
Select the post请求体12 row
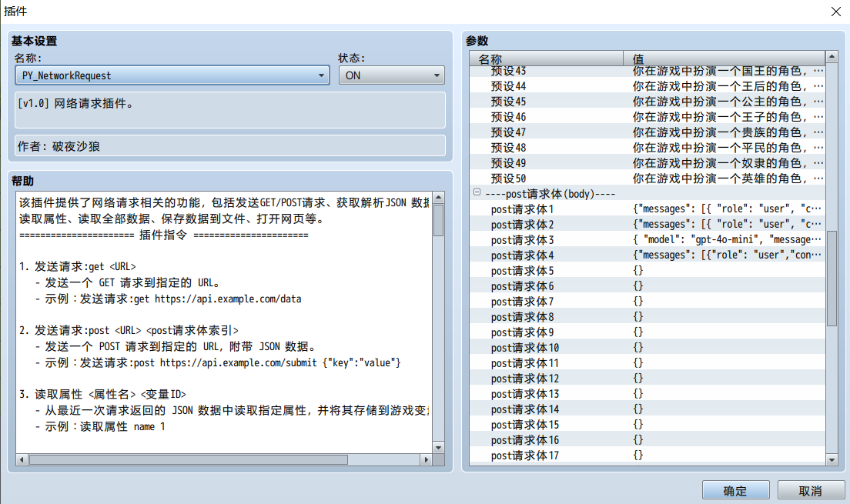[648, 379]
